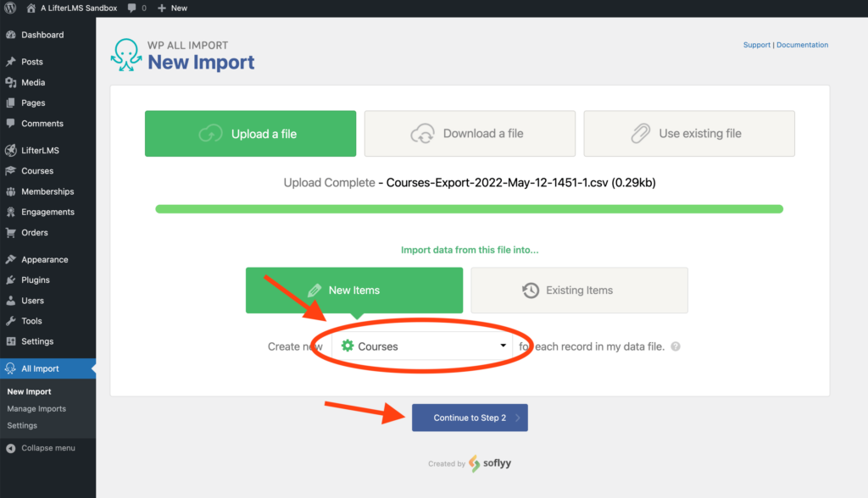The height and width of the screenshot is (498, 868).
Task: Open All Import Settings submenu item
Action: 22,425
